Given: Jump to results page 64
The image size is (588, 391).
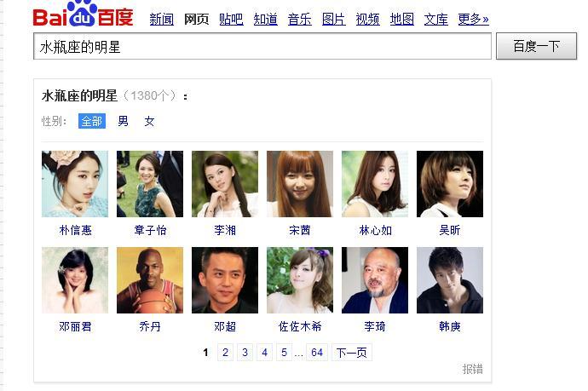Looking at the screenshot, I should [317, 353].
